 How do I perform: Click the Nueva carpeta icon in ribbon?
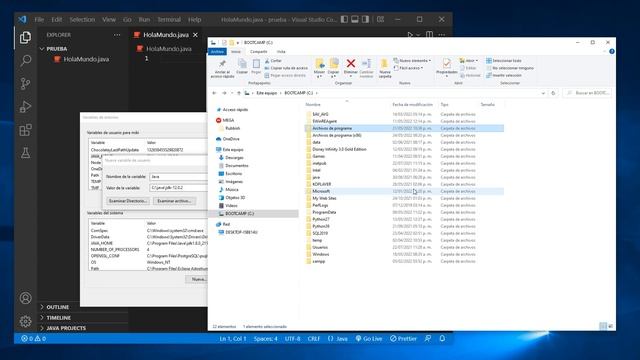tap(384, 63)
